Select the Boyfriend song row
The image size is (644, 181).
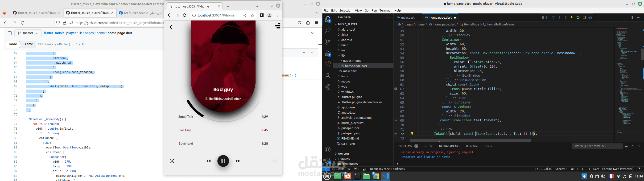(x=223, y=144)
